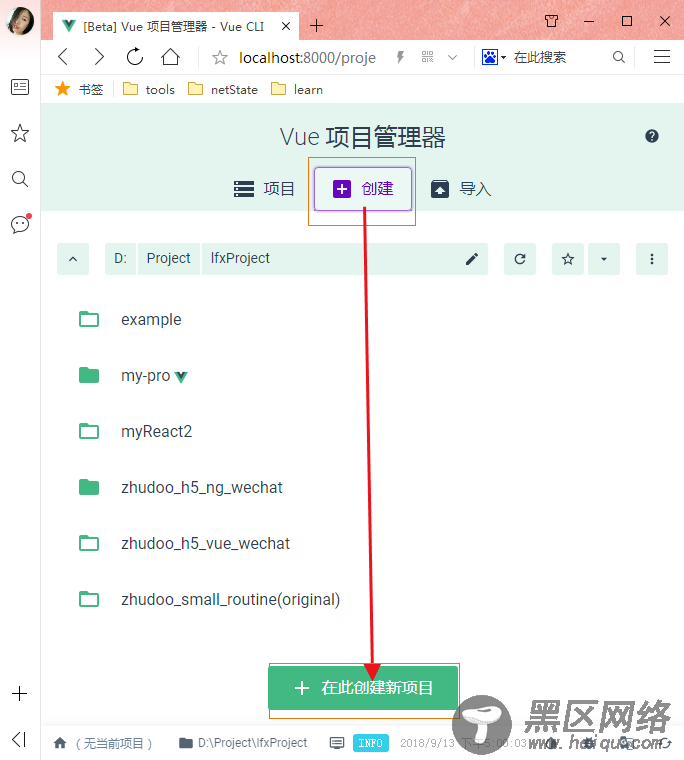Open the QR code icon in address bar
This screenshot has height=760, width=684.
coord(427,57)
